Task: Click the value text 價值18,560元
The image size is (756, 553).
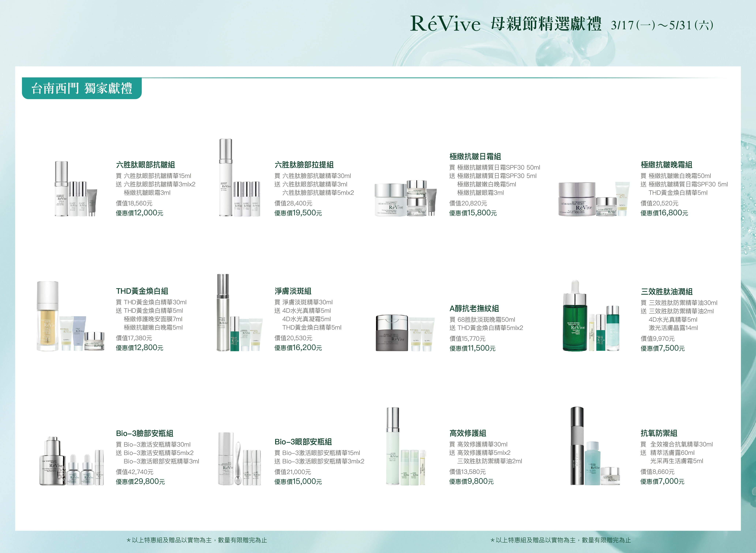Action: 134,204
